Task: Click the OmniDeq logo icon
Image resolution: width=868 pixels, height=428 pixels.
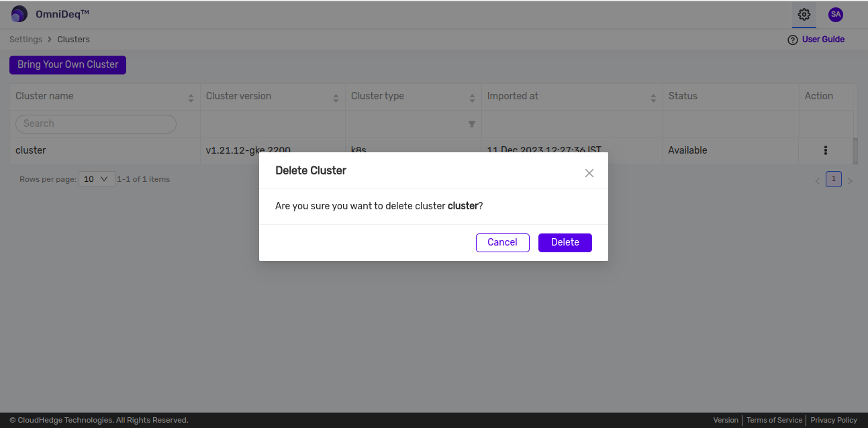Action: point(19,14)
